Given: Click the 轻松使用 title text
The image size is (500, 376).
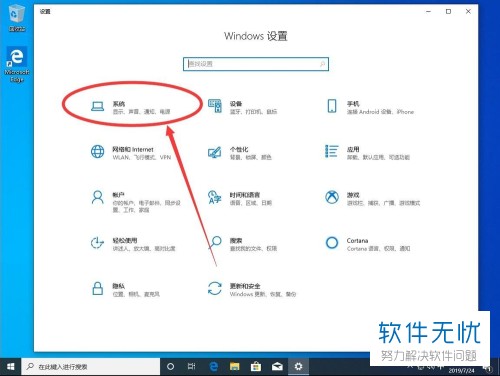Looking at the screenshot, I should (125, 240).
